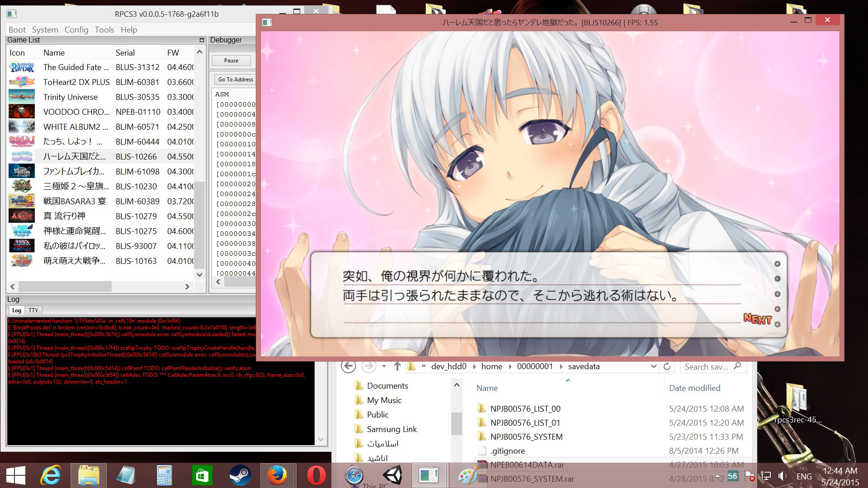Image resolution: width=868 pixels, height=488 pixels.
Task: Open the System menu
Action: coord(45,30)
